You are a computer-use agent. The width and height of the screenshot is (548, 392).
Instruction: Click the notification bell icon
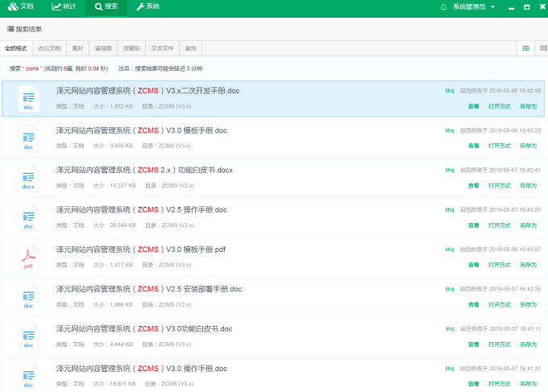(443, 6)
